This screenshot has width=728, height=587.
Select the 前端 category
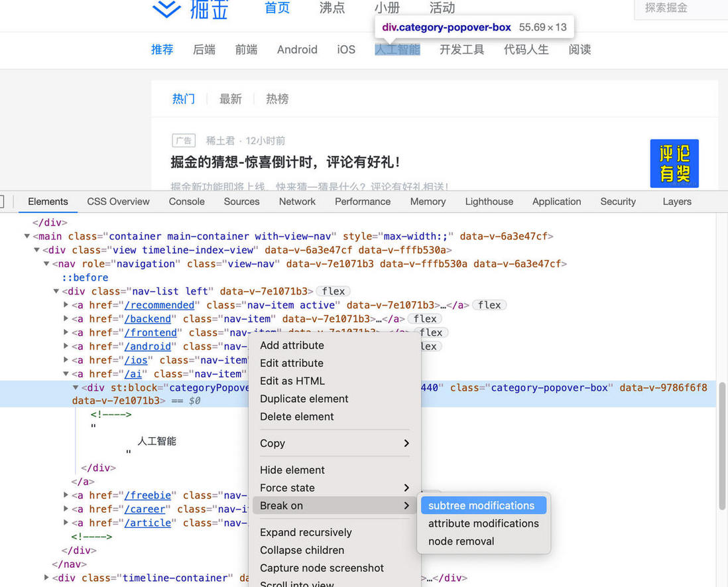click(246, 49)
